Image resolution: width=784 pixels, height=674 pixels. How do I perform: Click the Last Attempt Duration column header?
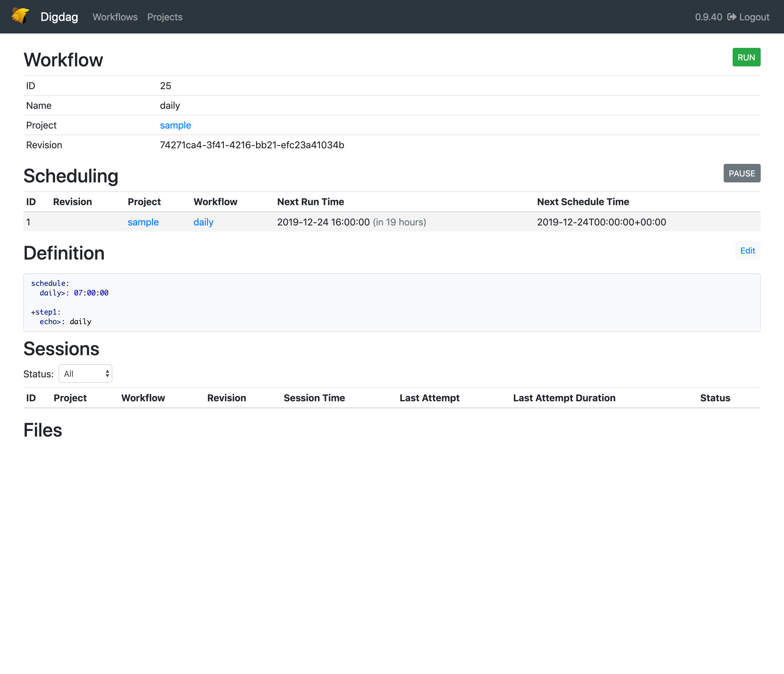pyautogui.click(x=564, y=398)
